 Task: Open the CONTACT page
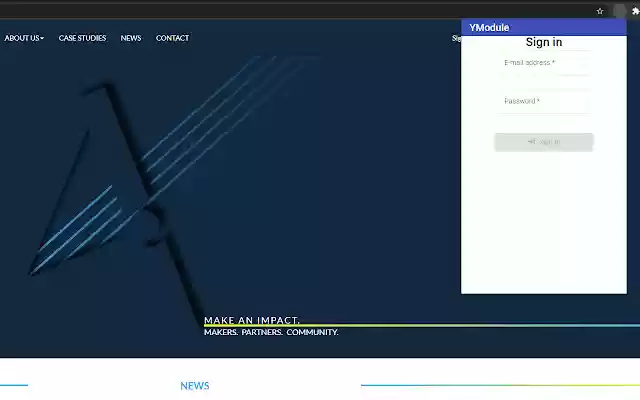(172, 38)
